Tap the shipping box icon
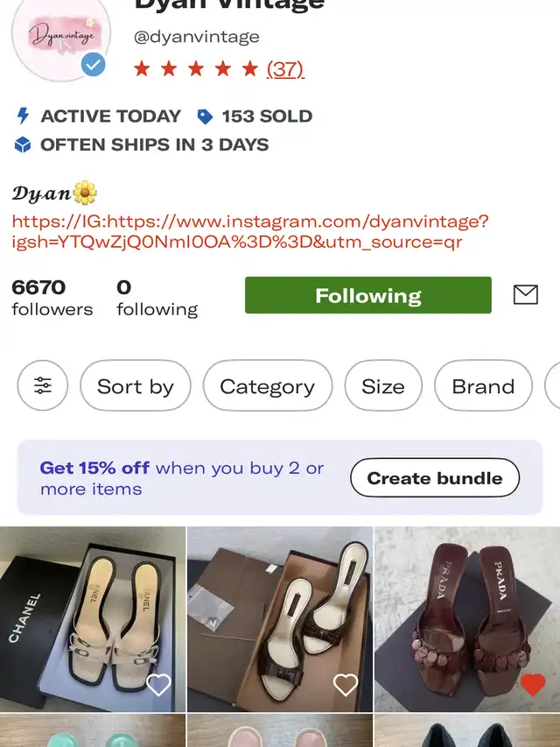The width and height of the screenshot is (560, 747). [x=24, y=144]
